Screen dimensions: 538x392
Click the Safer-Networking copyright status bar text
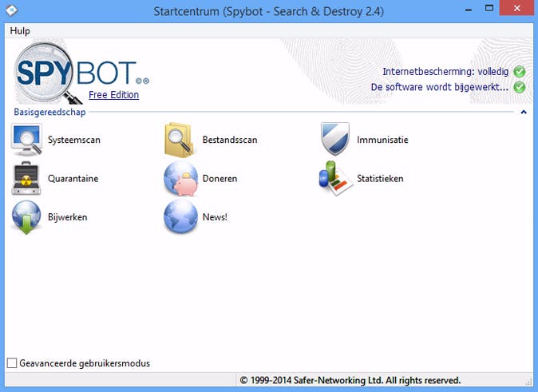(x=350, y=380)
